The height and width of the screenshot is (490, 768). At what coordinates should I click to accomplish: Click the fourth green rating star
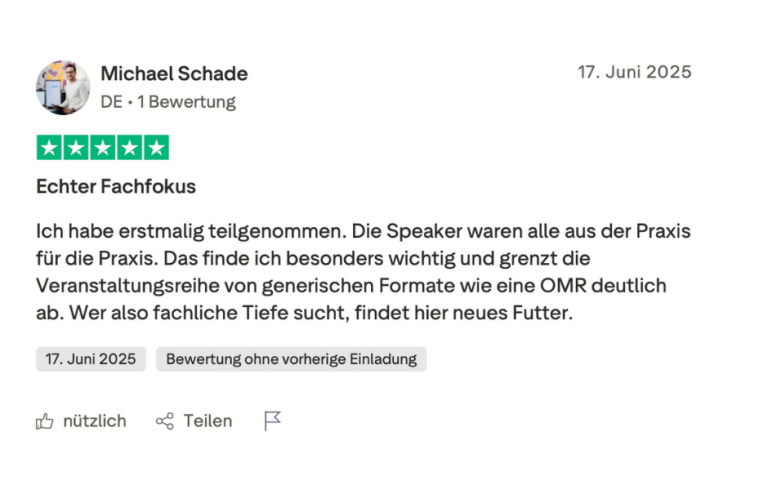(129, 148)
